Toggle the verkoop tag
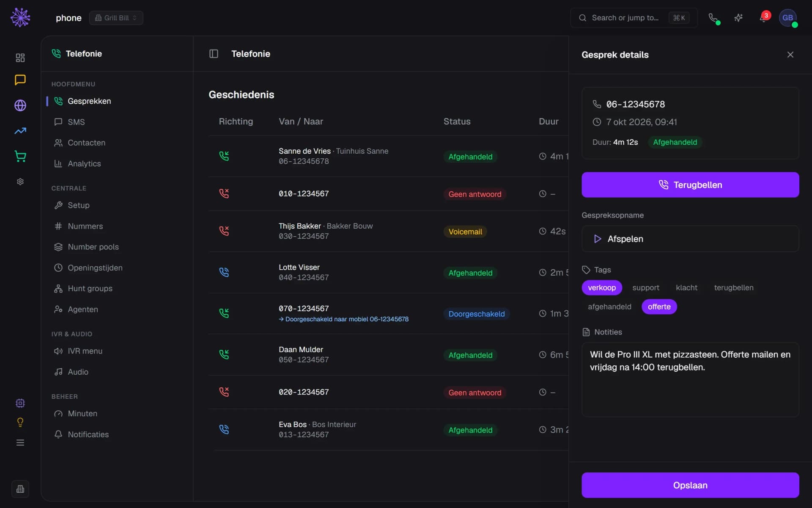The height and width of the screenshot is (508, 812). (x=602, y=287)
